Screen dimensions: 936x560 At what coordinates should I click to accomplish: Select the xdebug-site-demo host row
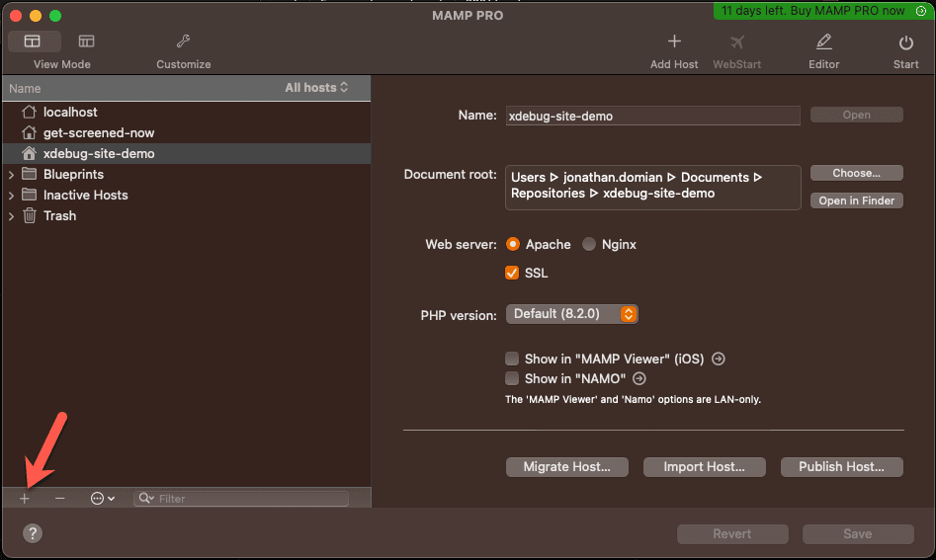pyautogui.click(x=186, y=153)
